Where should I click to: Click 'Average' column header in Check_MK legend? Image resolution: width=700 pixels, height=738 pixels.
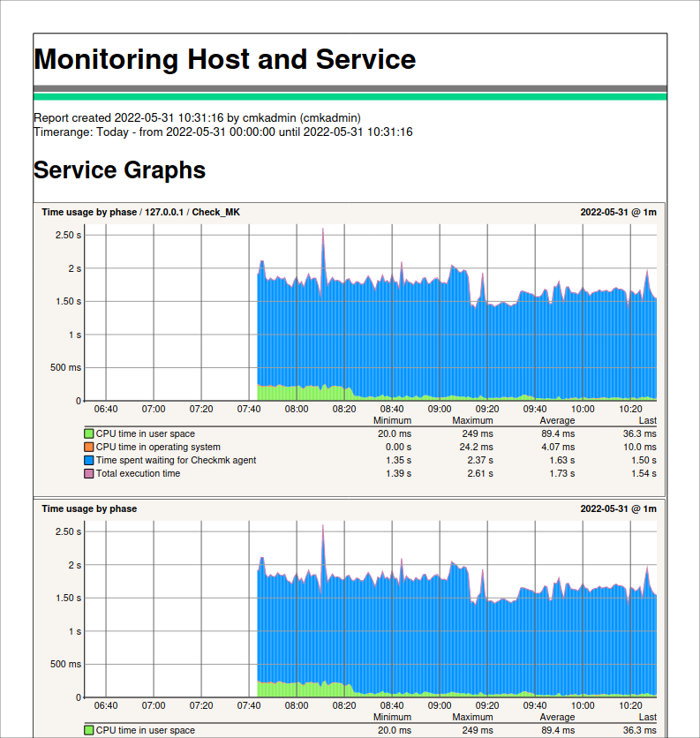coord(557,420)
